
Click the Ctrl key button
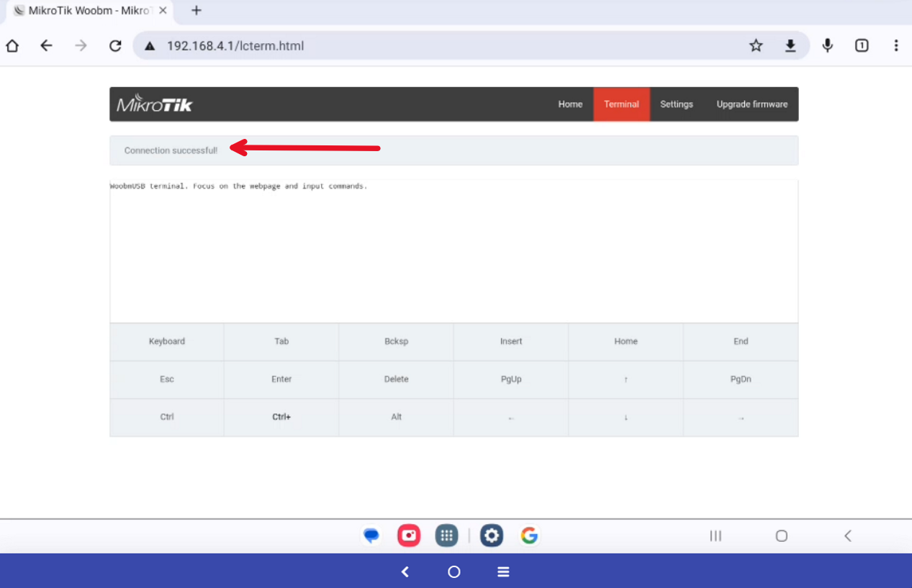167,417
